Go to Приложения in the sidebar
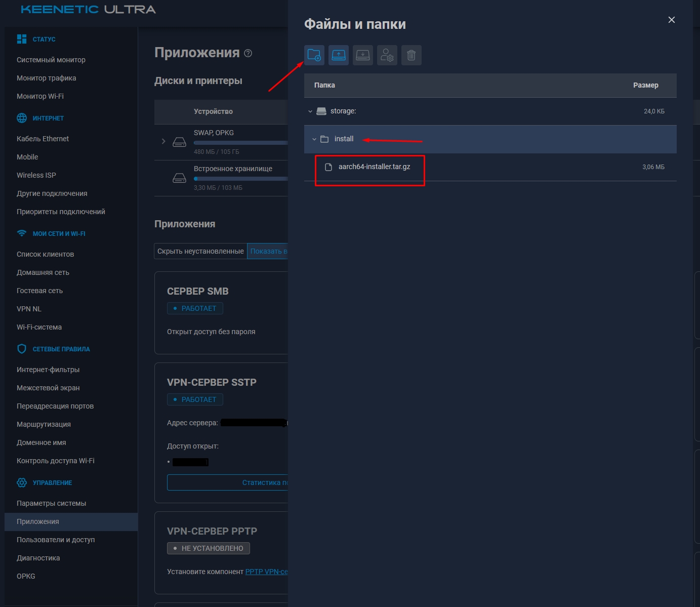 click(37, 521)
